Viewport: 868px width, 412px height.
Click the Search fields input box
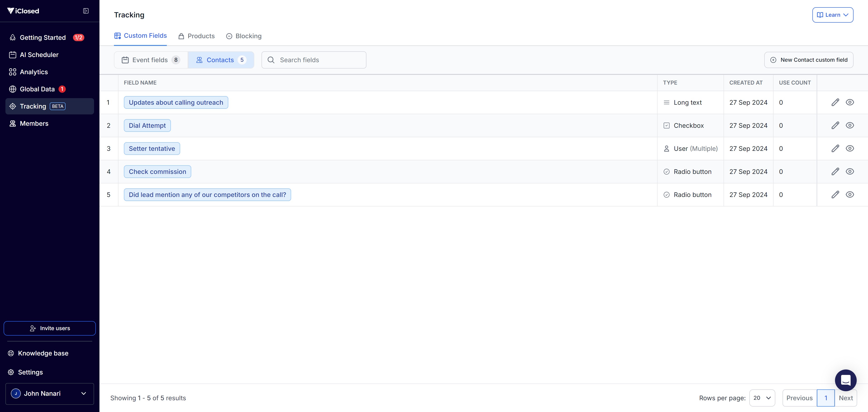[314, 60]
